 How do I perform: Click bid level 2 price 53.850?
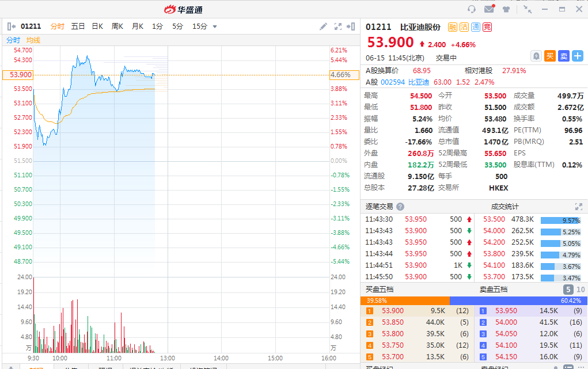[x=393, y=322]
